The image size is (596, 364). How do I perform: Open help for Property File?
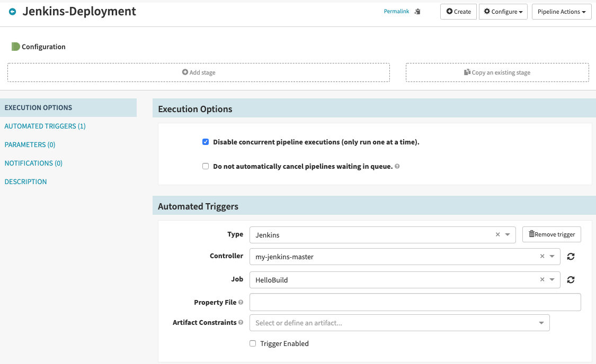(241, 302)
